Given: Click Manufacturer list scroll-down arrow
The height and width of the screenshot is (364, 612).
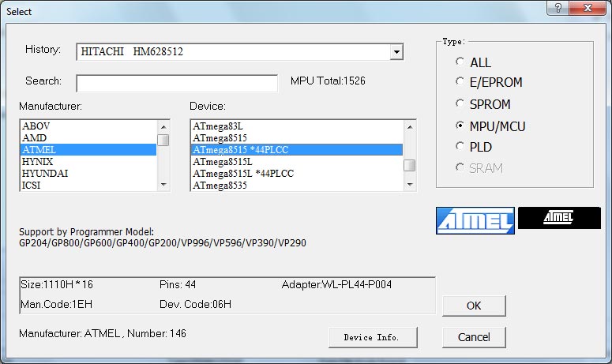Looking at the screenshot, I should point(163,185).
